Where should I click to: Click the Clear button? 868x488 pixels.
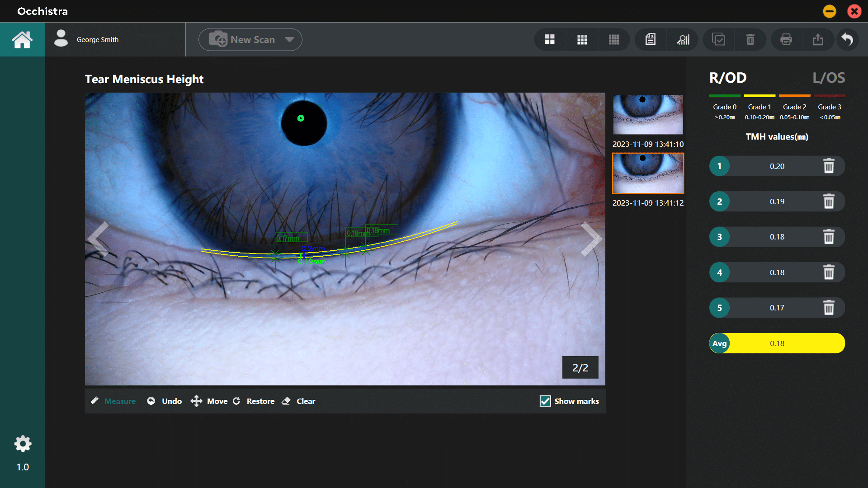pos(299,401)
